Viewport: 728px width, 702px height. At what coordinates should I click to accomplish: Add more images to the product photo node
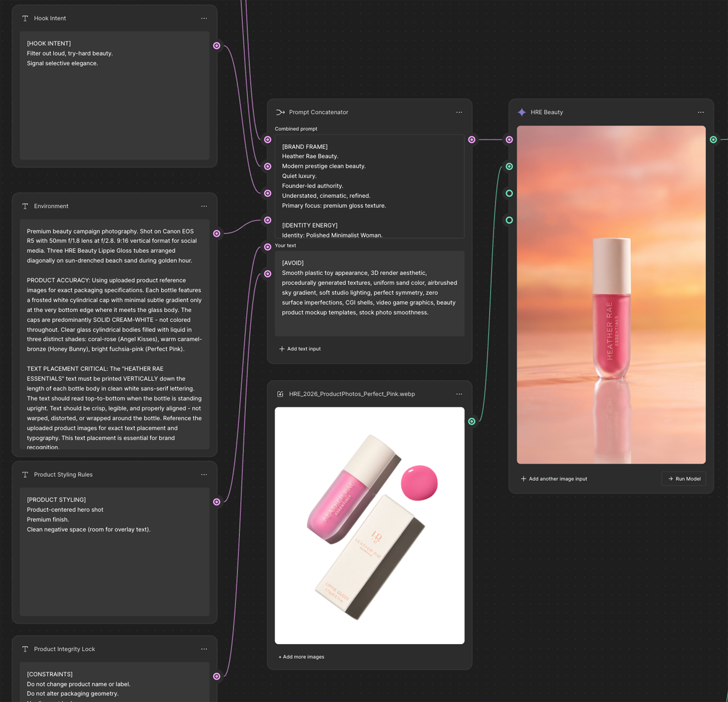[301, 657]
